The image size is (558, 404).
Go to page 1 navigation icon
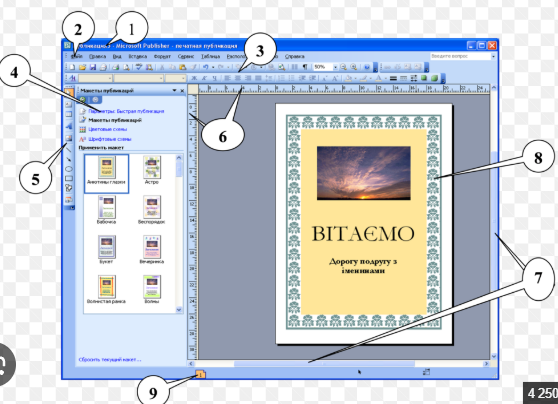pos(200,374)
